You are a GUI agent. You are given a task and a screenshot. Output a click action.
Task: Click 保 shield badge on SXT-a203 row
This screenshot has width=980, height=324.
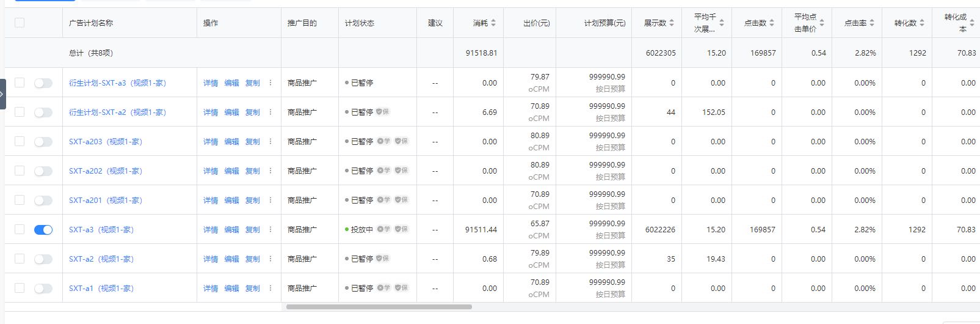pyautogui.click(x=401, y=141)
